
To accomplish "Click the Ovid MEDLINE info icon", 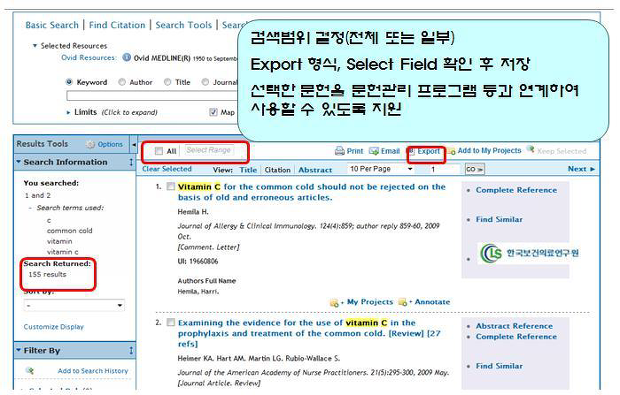I will pyautogui.click(x=127, y=57).
